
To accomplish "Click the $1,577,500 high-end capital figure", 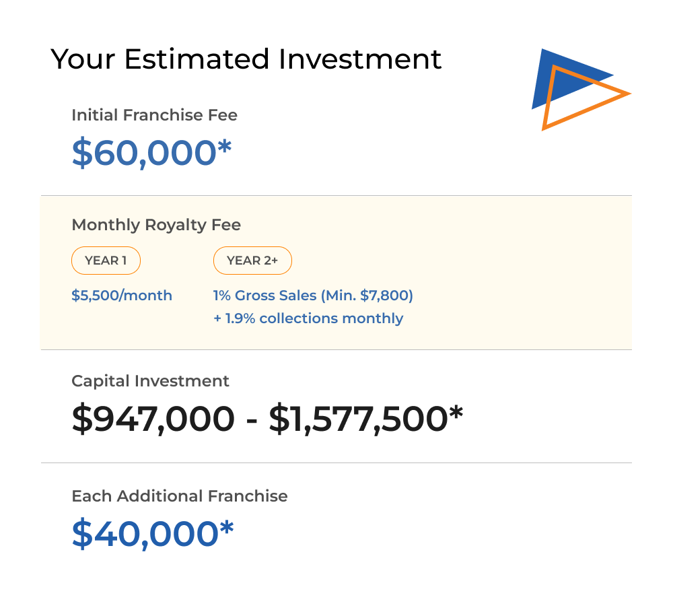I will pos(359,419).
